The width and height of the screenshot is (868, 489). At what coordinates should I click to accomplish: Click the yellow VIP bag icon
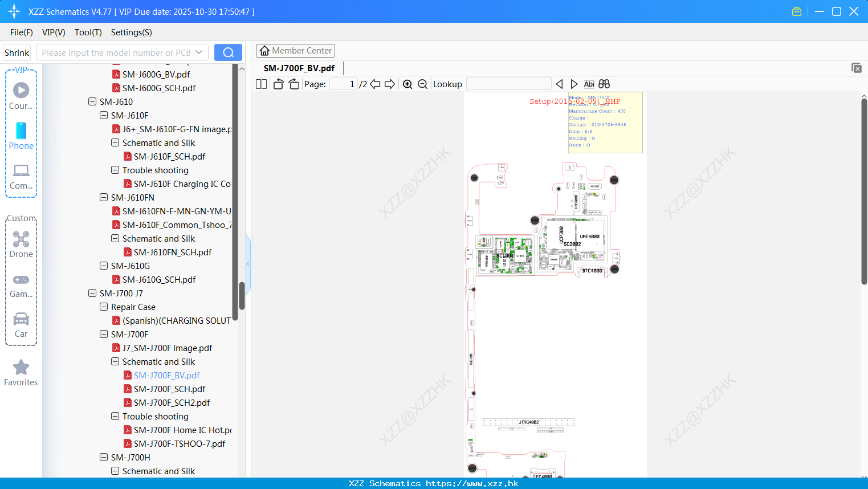797,11
